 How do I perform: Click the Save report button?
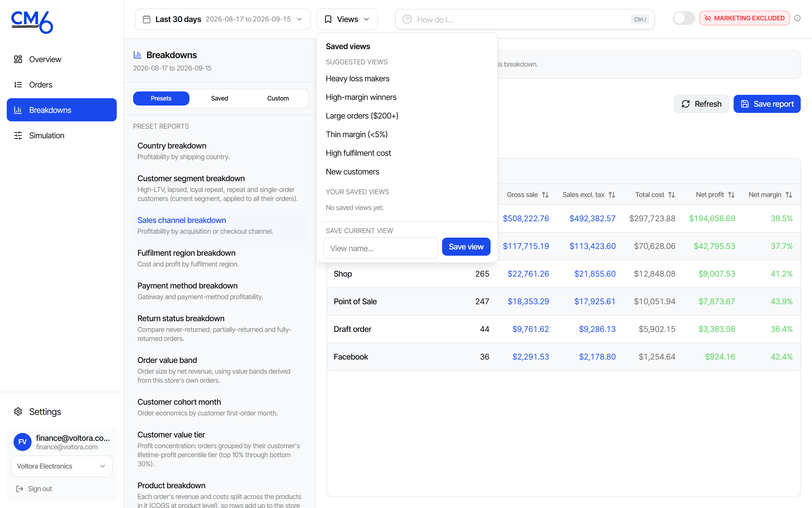(767, 104)
